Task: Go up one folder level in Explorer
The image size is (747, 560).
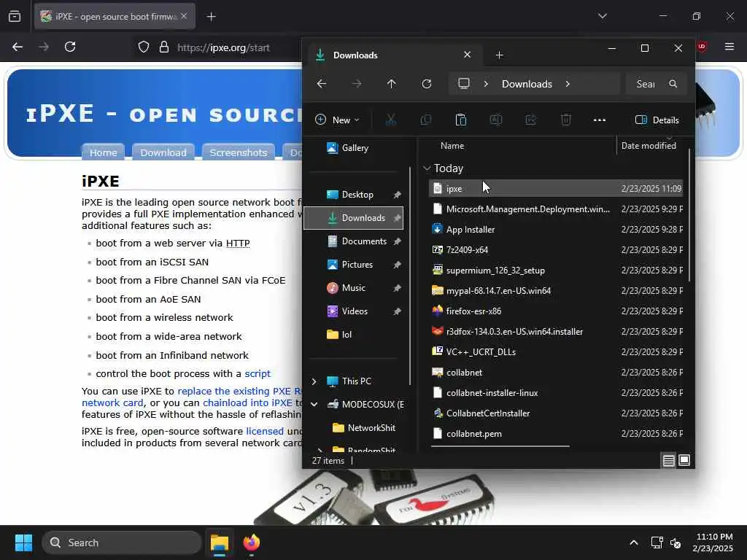Action: click(391, 84)
